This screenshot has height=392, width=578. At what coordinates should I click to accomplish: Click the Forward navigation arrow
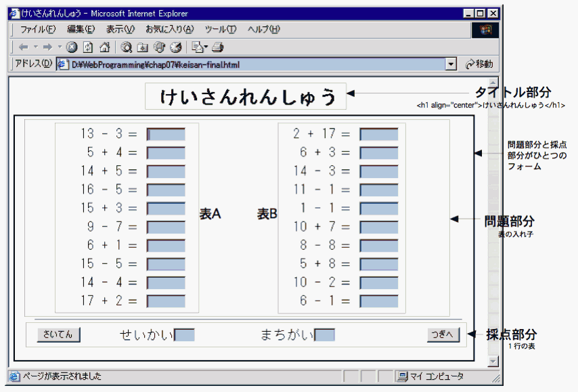(47, 47)
